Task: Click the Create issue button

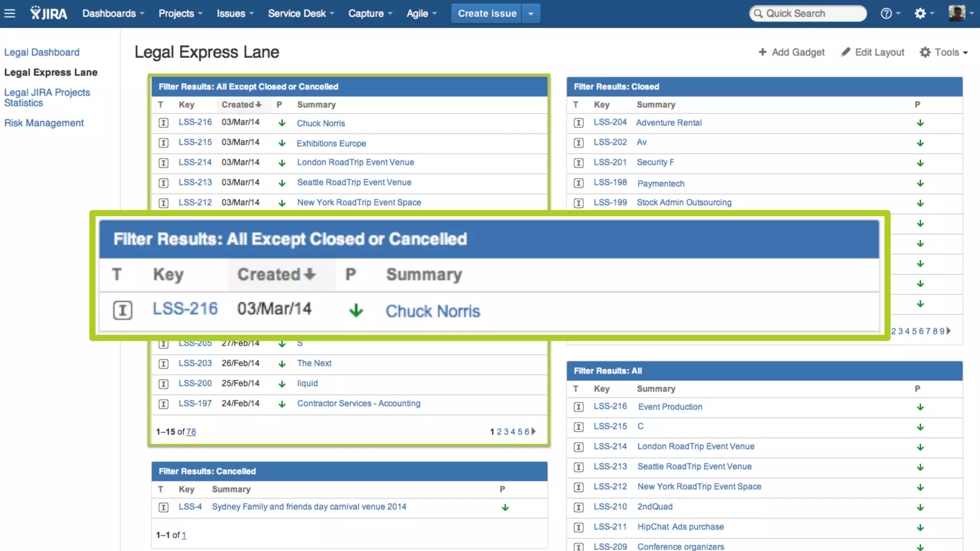Action: click(x=487, y=13)
